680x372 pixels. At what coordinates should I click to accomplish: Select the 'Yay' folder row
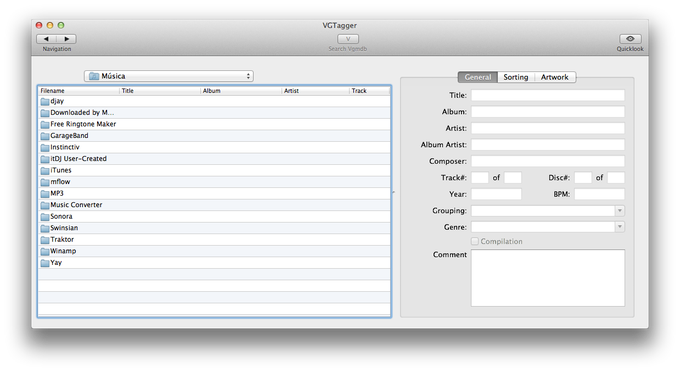[x=214, y=263]
